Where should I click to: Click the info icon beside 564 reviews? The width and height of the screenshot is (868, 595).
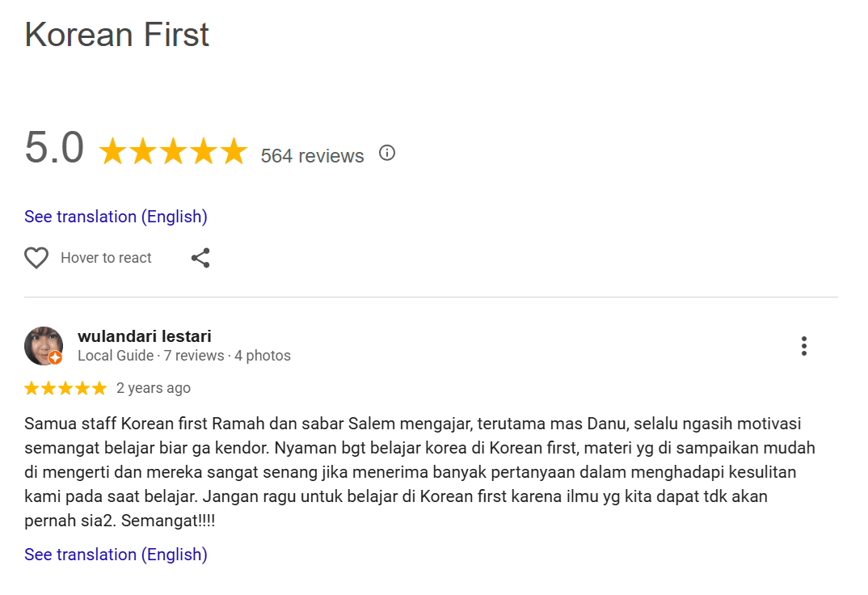pos(387,153)
